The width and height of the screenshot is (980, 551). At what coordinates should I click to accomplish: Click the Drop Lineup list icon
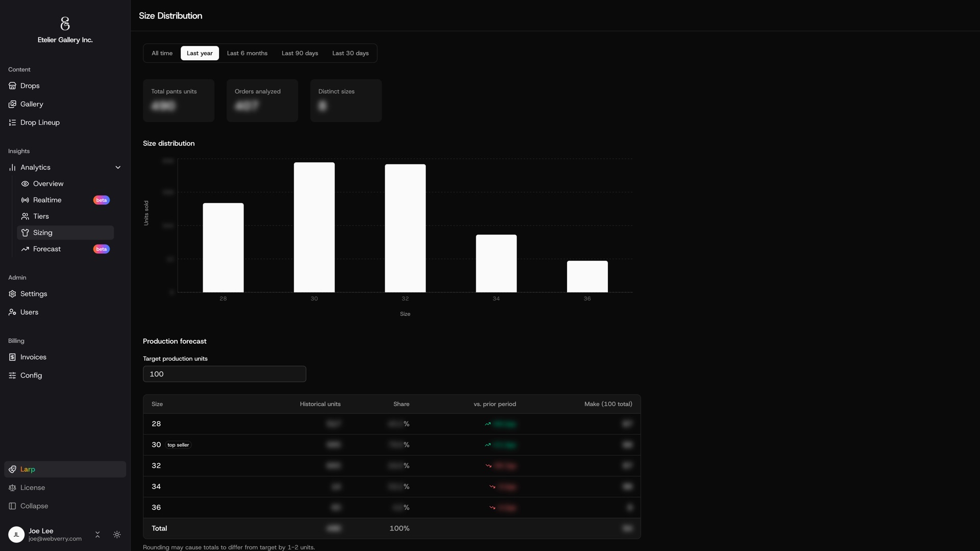12,122
